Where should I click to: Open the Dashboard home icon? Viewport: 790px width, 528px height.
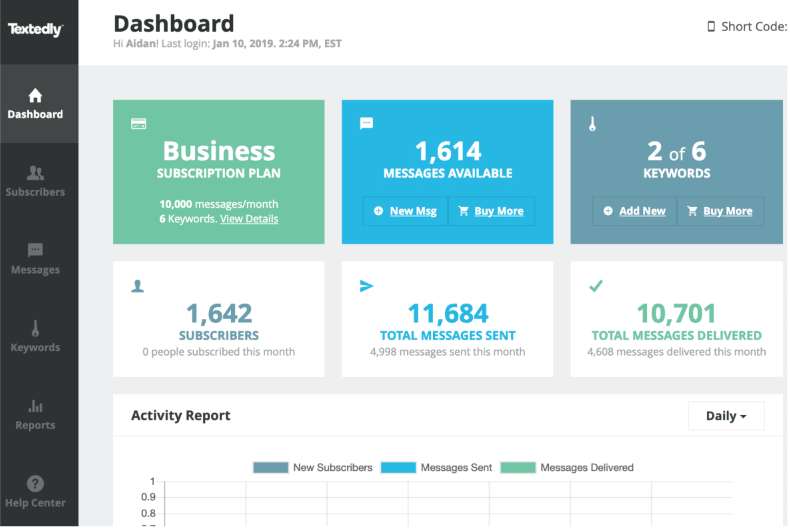pos(35,95)
